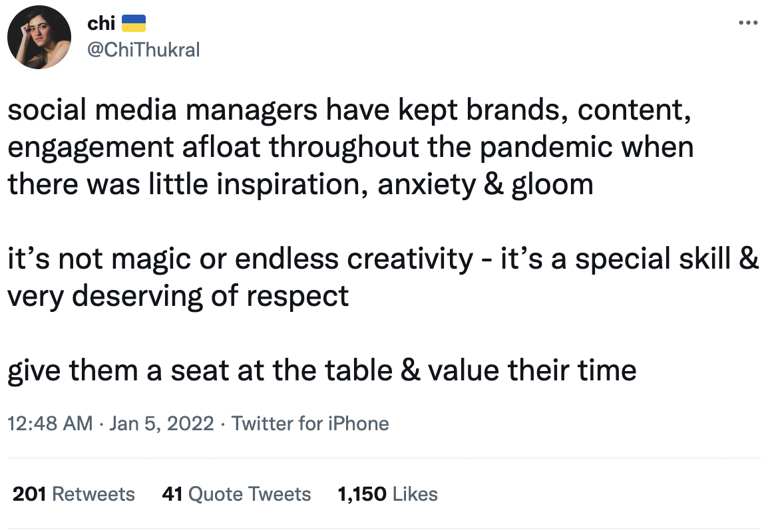Viewport: 776px width, 532px height.
Task: Open the chi profile avatar photo
Action: 39,38
